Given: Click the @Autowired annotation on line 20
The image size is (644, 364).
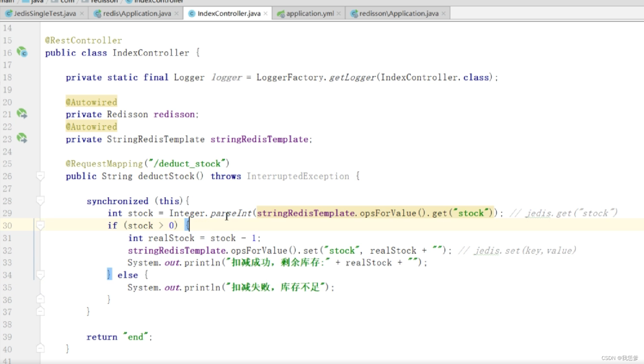Looking at the screenshot, I should (x=91, y=102).
